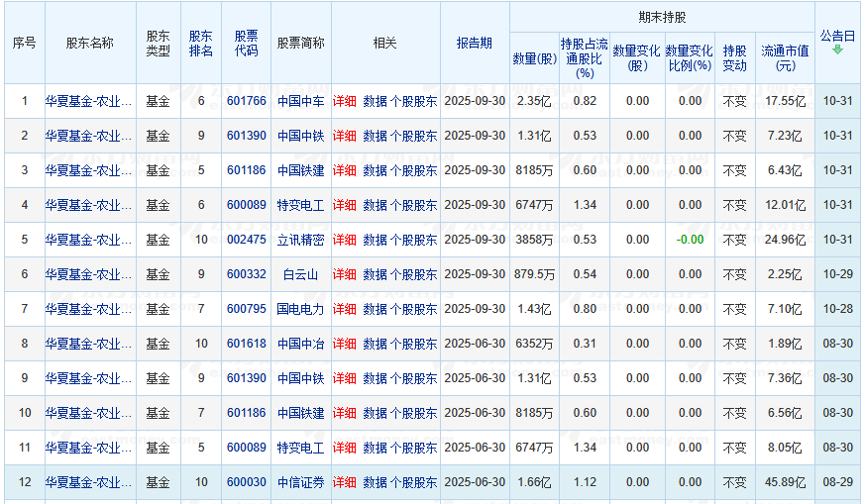
Task: Click 数量变化(股) column header
Action: [x=637, y=58]
